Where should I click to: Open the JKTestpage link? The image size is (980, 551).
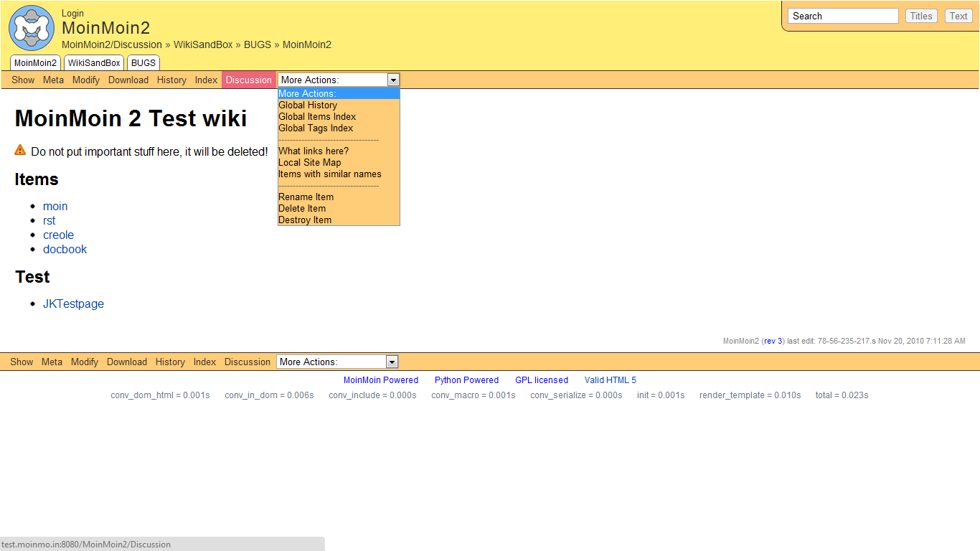tap(73, 304)
